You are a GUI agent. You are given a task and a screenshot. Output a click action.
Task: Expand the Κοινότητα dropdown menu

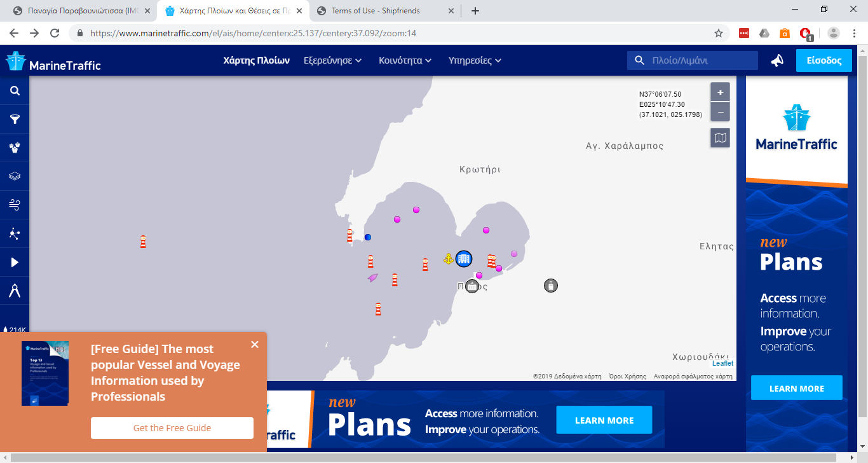[405, 60]
